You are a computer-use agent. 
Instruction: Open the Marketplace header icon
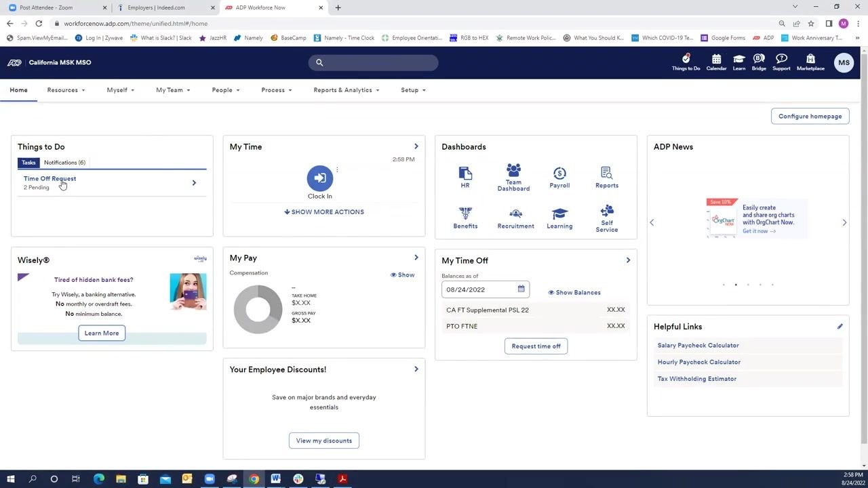coord(810,62)
